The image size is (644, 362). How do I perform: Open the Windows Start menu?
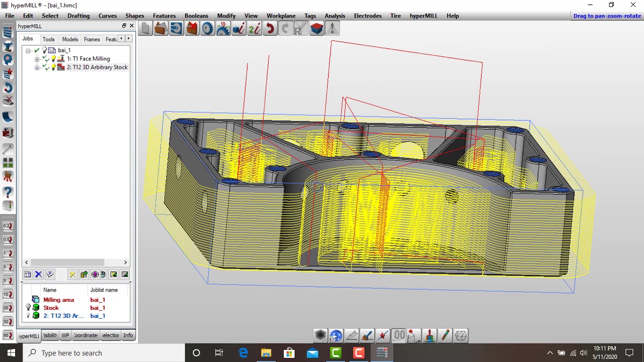point(11,353)
